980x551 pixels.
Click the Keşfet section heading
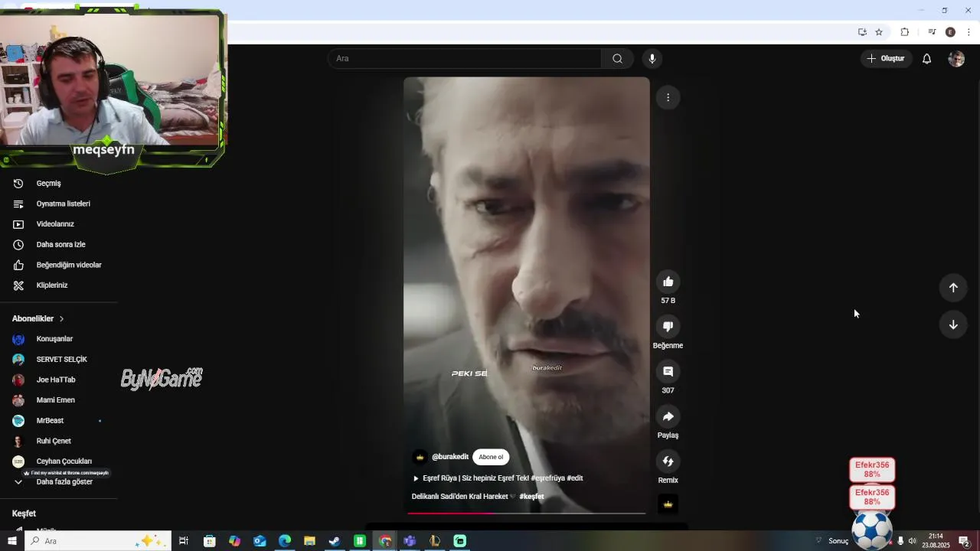pos(24,514)
